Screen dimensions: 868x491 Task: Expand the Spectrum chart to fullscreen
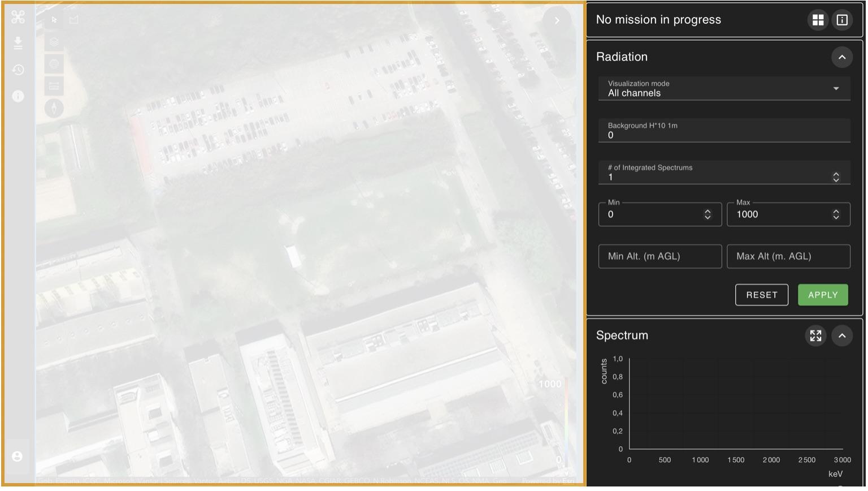815,335
